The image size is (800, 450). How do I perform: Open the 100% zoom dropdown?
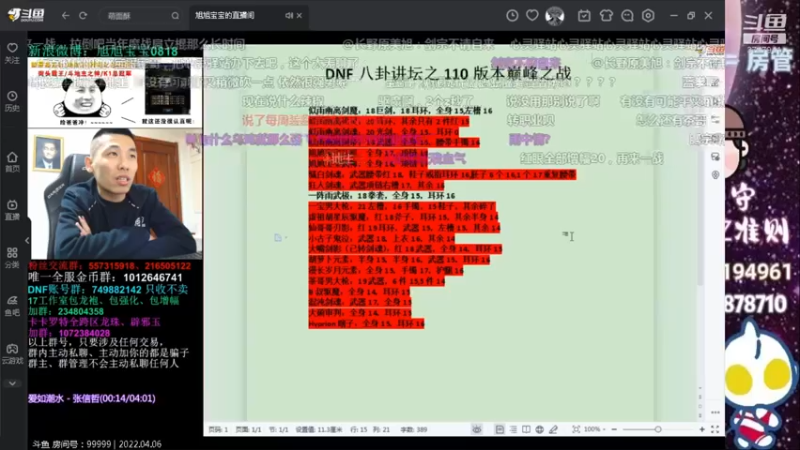click(594, 430)
